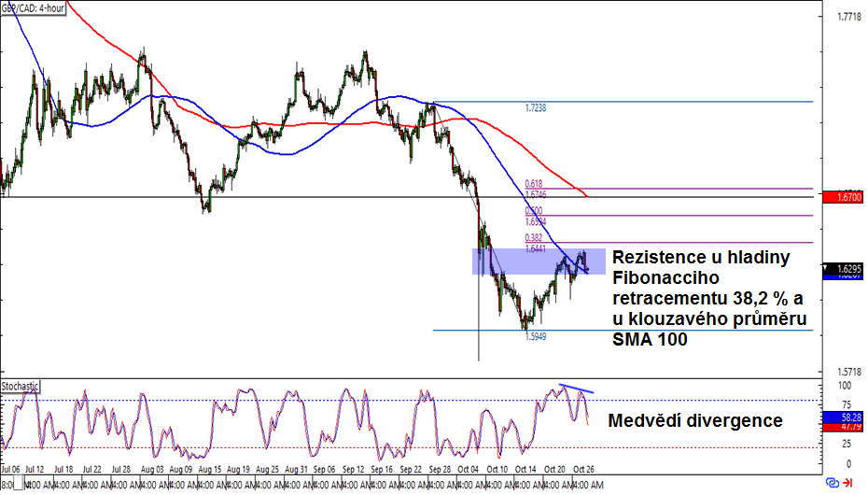The width and height of the screenshot is (868, 495).
Task: Click the Jul 28 date axis label
Action: tap(120, 469)
